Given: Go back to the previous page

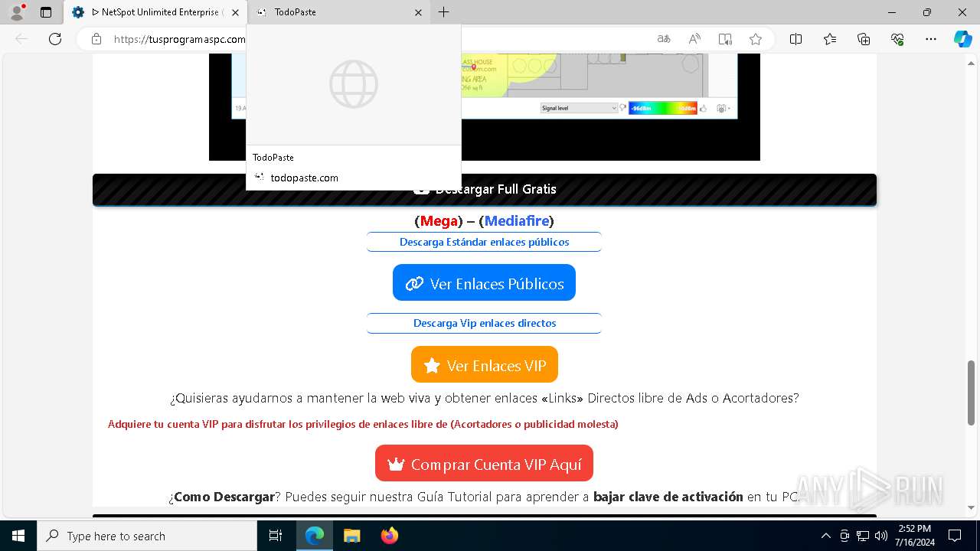Looking at the screenshot, I should tap(21, 39).
